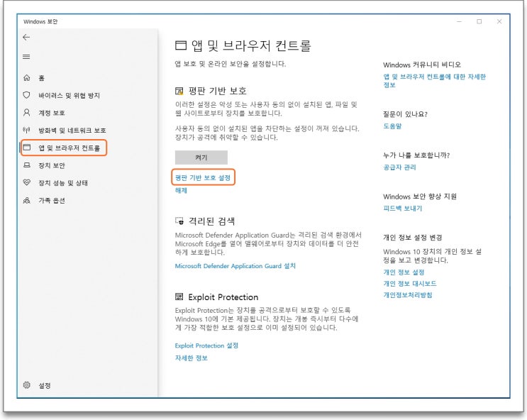Click 피드백 보내기 link

(403, 209)
